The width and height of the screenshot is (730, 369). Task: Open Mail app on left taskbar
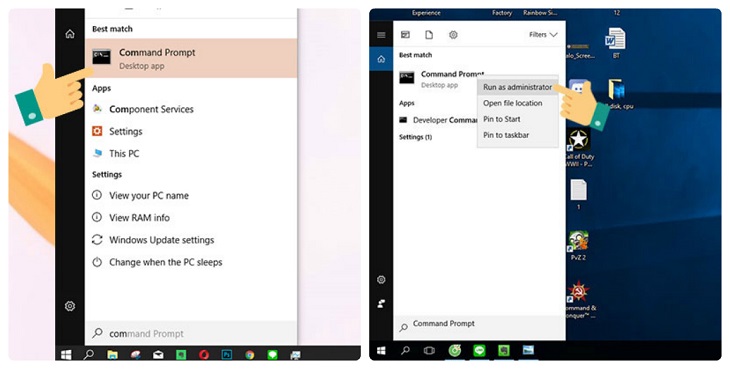pyautogui.click(x=158, y=355)
